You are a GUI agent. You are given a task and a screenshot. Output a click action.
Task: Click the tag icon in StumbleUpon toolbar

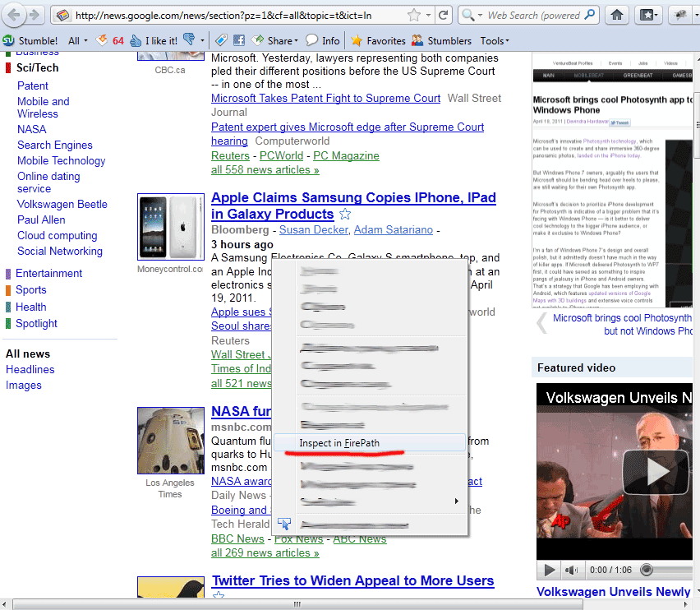point(221,40)
